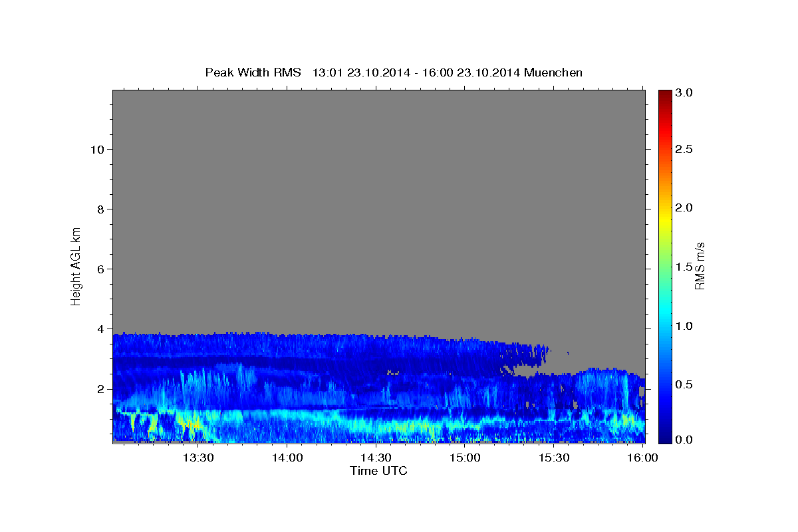Click the colorbar value 0.0

684,440
